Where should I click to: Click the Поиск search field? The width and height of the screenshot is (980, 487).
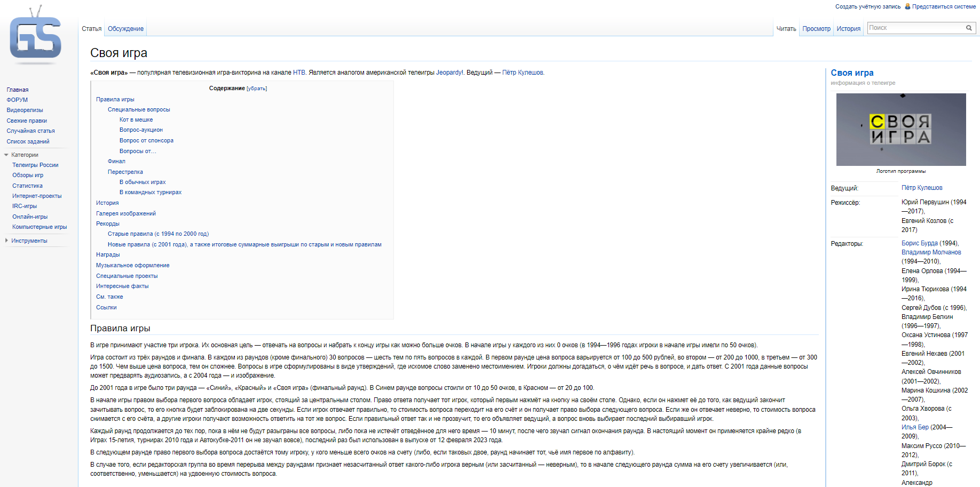[x=916, y=28]
